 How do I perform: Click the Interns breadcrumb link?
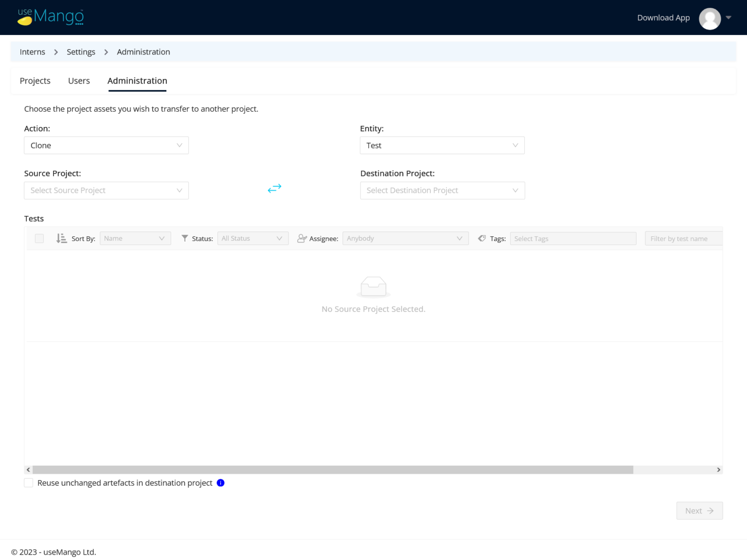point(32,52)
